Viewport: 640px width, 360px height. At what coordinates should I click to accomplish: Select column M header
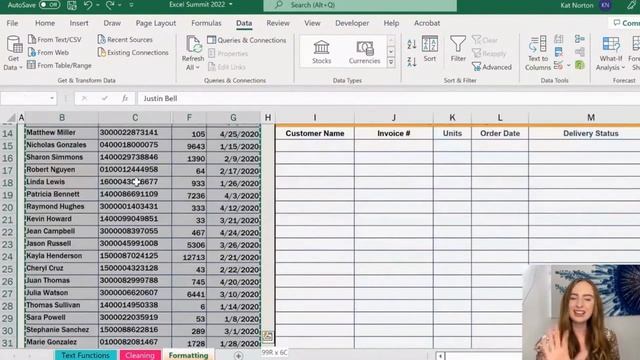coord(590,118)
